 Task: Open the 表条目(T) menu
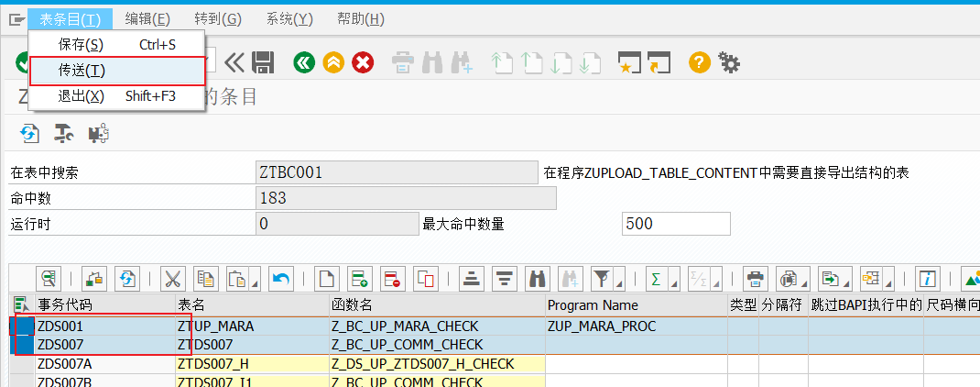click(x=70, y=19)
